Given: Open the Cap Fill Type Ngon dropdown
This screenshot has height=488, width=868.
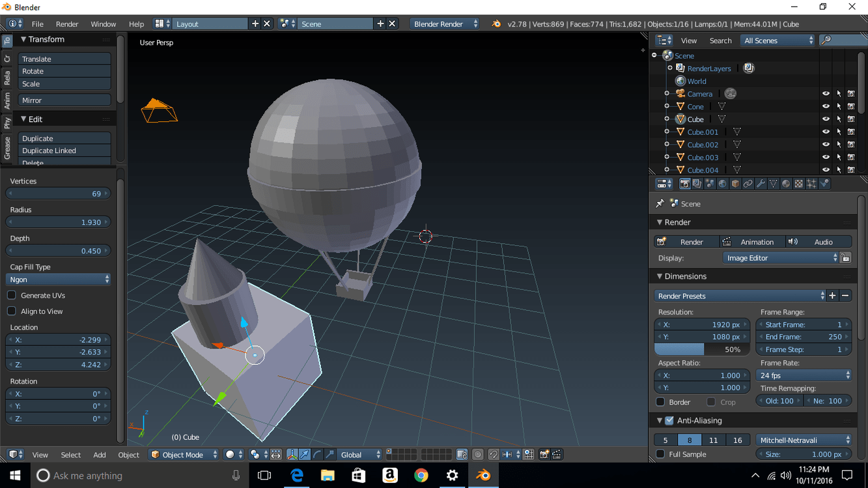Looking at the screenshot, I should (59, 280).
